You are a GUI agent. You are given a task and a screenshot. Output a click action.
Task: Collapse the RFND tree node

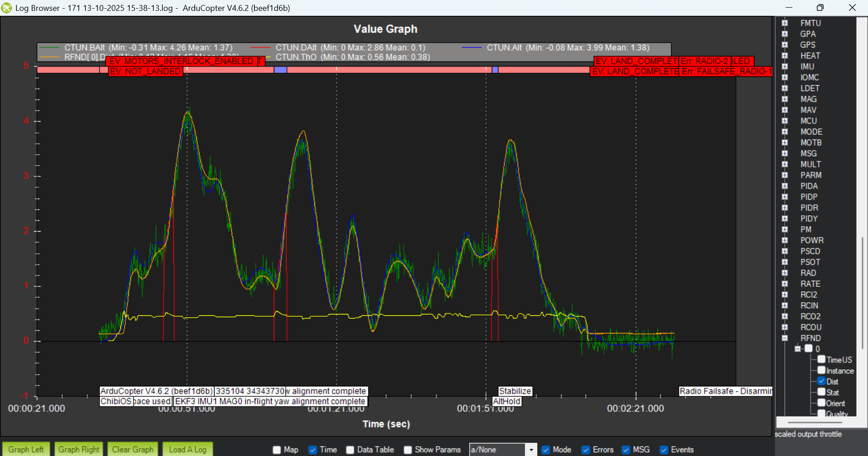pos(785,338)
